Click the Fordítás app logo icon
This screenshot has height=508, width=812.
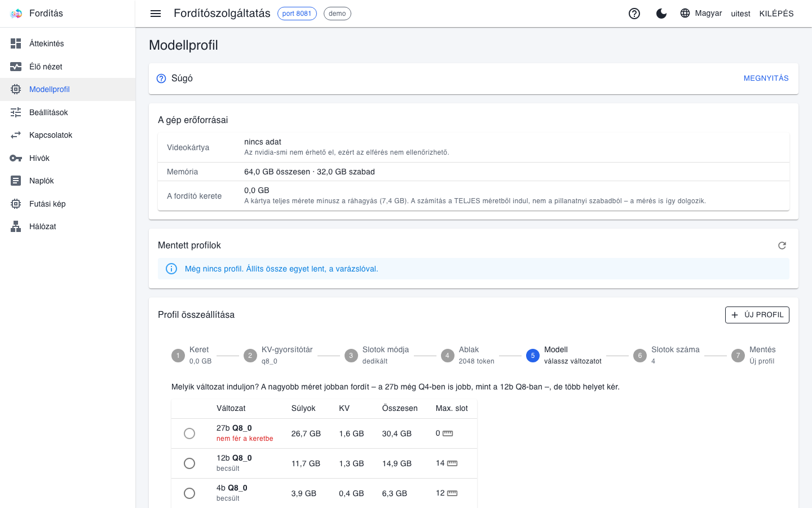[16, 14]
